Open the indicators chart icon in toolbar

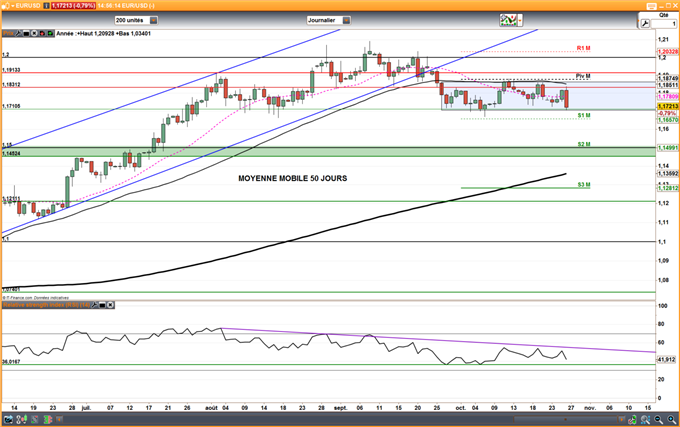coord(508,20)
